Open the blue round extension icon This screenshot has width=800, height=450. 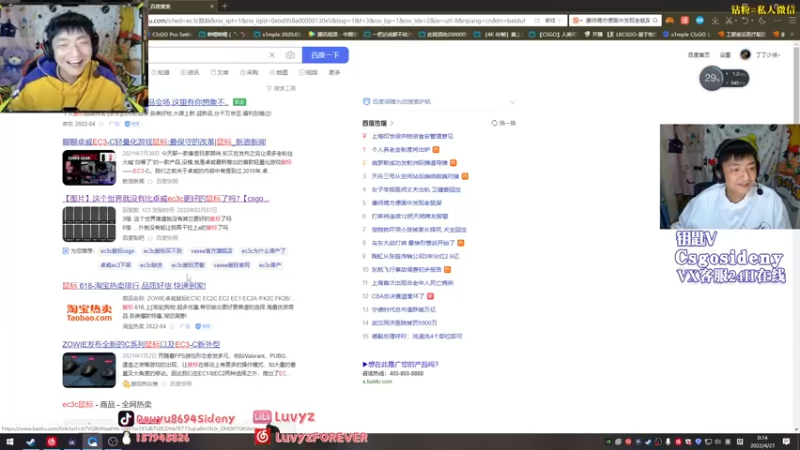click(x=699, y=20)
